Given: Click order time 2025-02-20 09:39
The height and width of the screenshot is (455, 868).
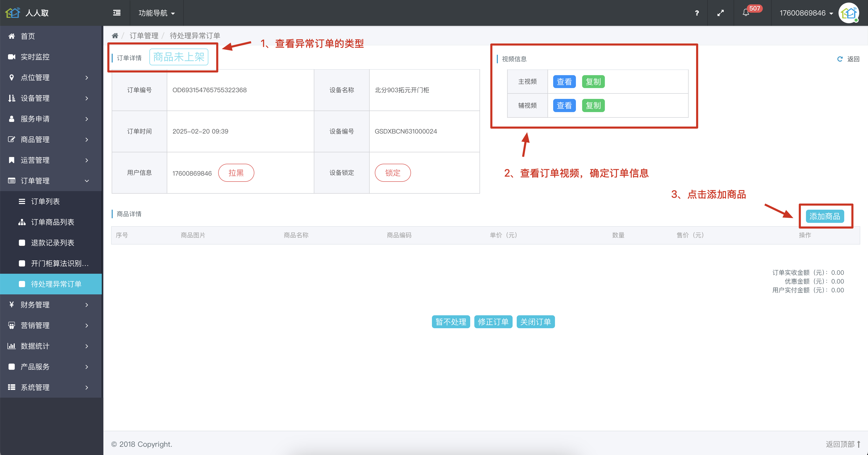Looking at the screenshot, I should (201, 132).
